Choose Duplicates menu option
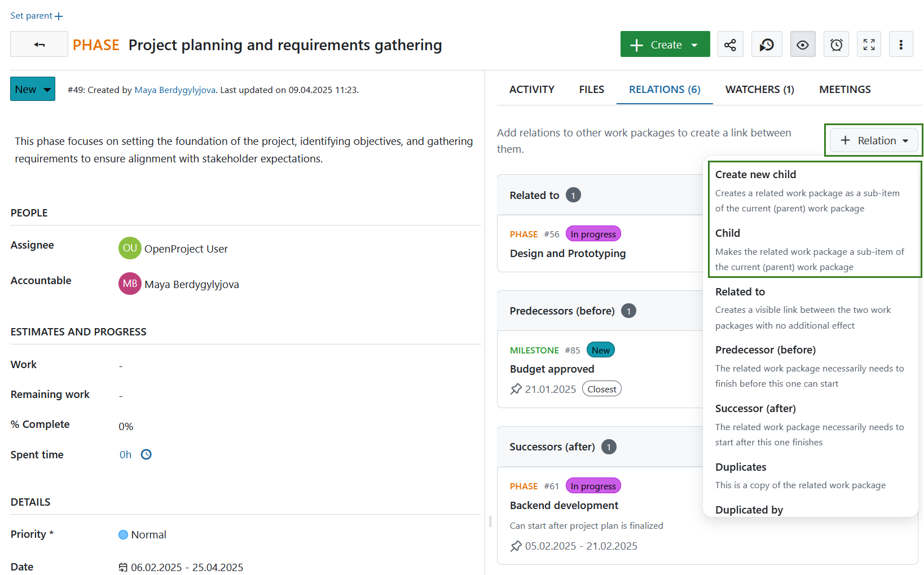Viewport: 924px width, 575px height. point(811,475)
